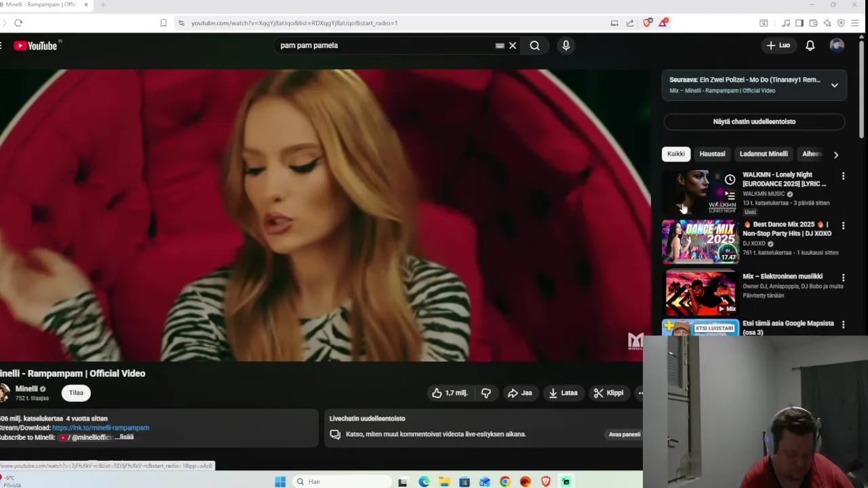Reload the page in the browser
Viewport: 868px width, 488px height.
(x=18, y=23)
